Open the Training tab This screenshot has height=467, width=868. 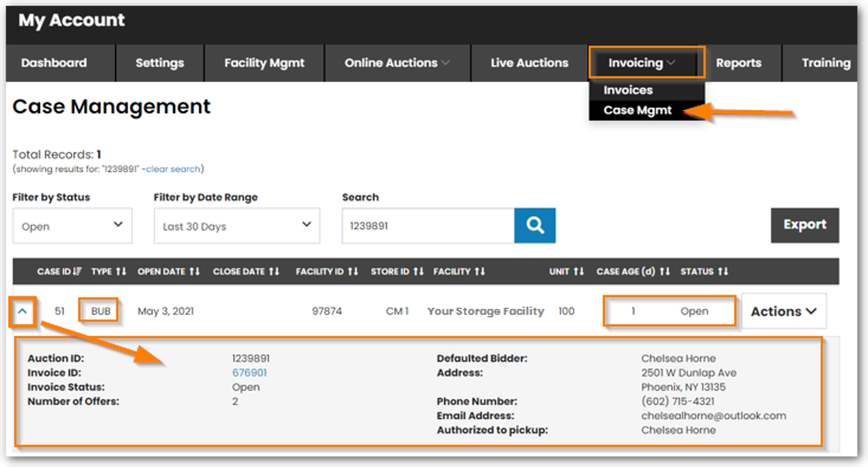(x=825, y=63)
